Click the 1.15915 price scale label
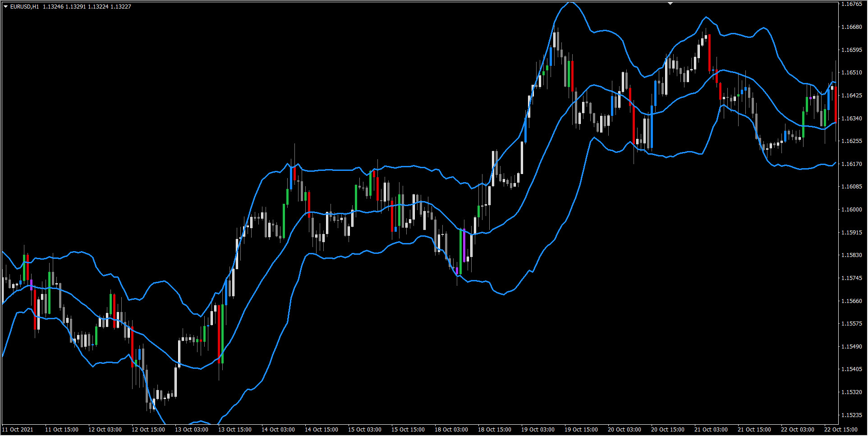The image size is (868, 436). [x=851, y=233]
